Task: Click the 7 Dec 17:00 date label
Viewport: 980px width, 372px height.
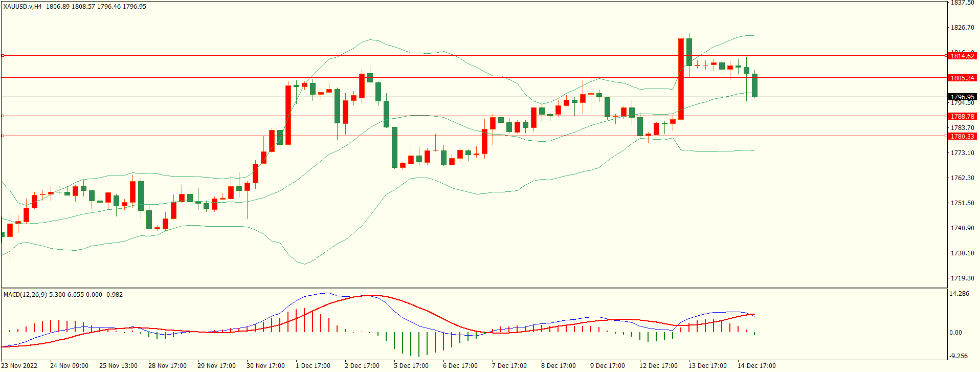Action: (509, 366)
